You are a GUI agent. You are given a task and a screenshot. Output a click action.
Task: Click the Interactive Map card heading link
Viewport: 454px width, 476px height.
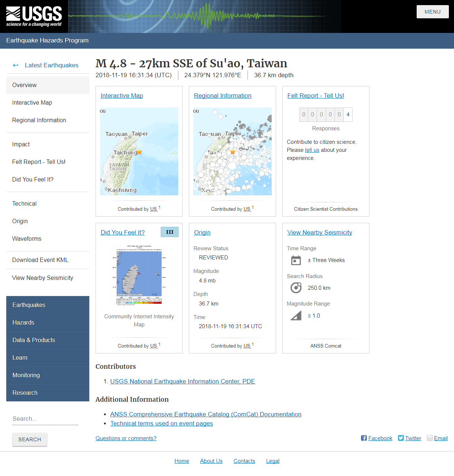(122, 95)
